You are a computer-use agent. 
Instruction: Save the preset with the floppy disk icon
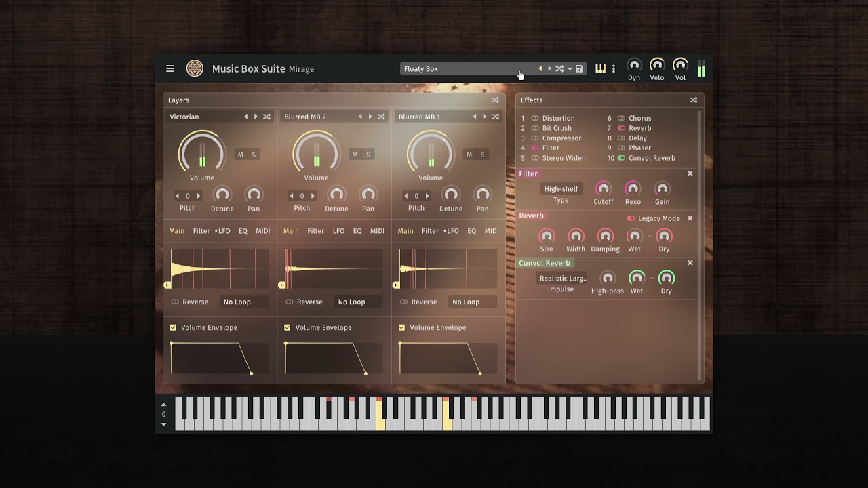click(579, 68)
